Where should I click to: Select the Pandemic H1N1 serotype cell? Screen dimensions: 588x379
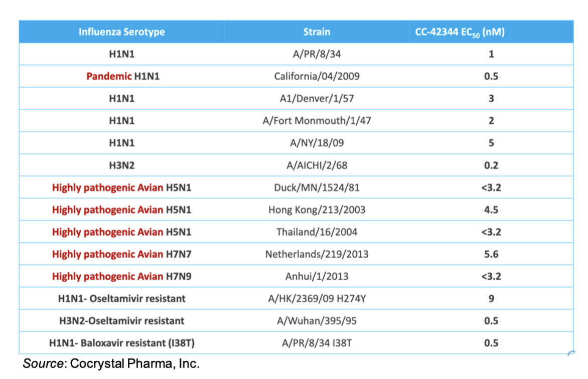(x=122, y=77)
